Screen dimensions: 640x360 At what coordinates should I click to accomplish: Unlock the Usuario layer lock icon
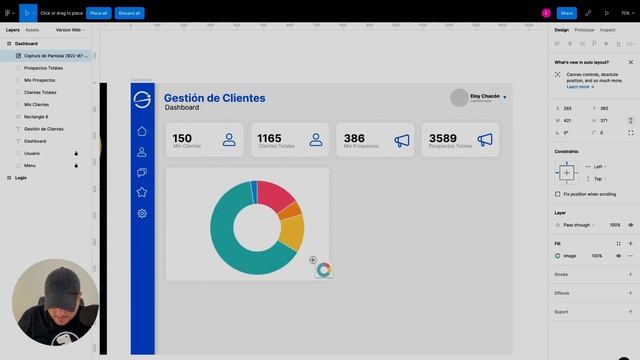click(x=76, y=153)
